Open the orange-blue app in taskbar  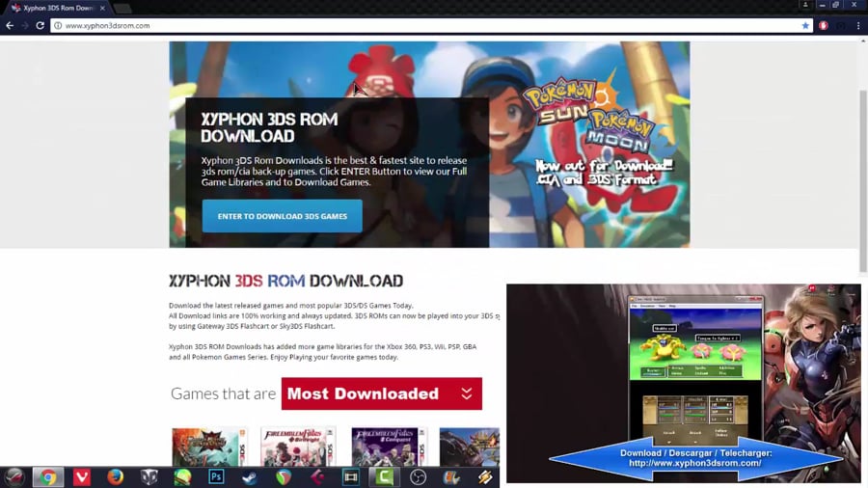pyautogui.click(x=451, y=477)
